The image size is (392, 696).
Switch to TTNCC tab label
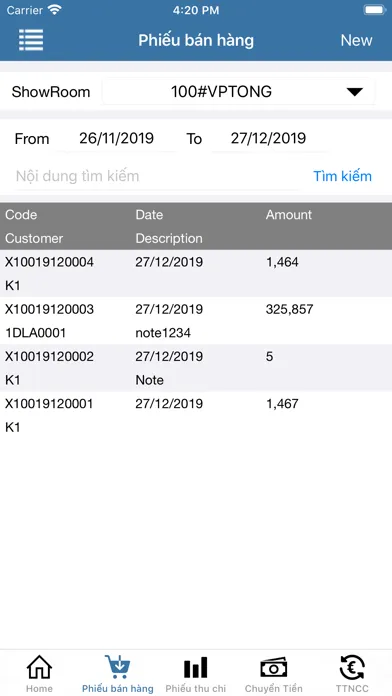click(352, 688)
